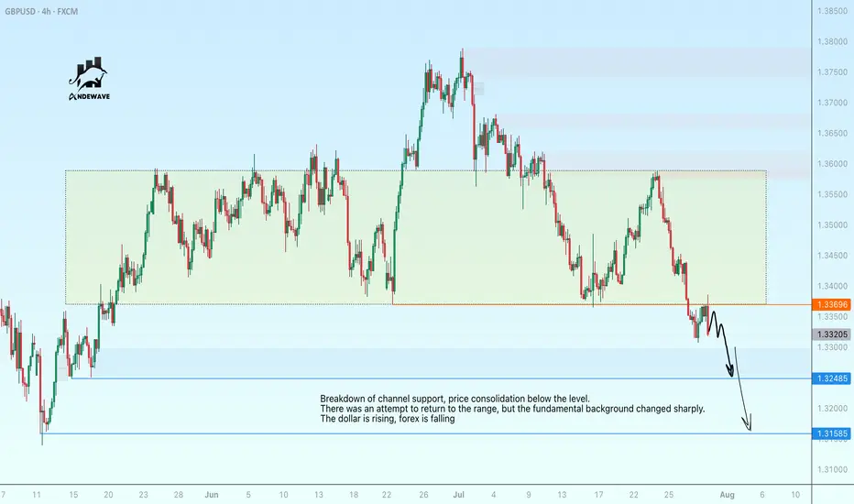854x504 pixels.
Task: Click the 1.34500 price scale value
Action: (x=832, y=255)
